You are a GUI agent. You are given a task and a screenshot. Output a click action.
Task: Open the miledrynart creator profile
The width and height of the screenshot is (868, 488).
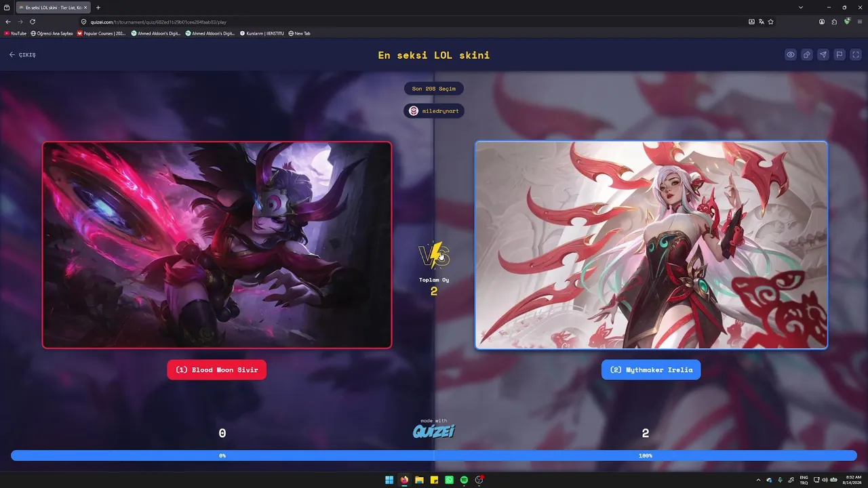434,111
